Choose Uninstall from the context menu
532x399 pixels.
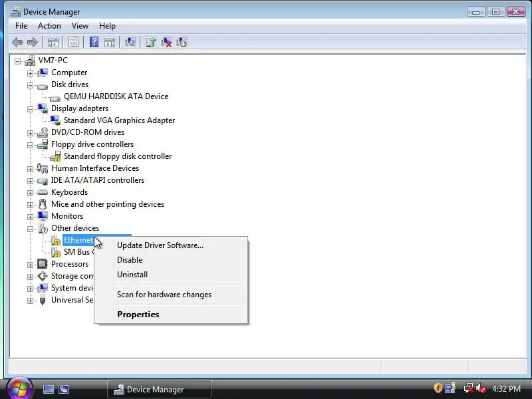[171, 275]
